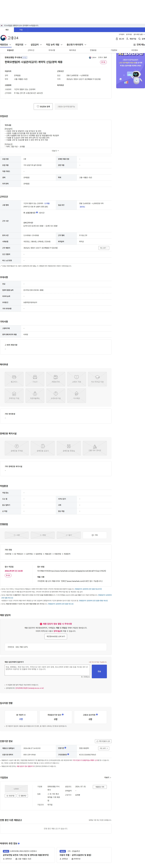The image size is (145, 868).
Task: Jump to the 전형방법 section tab
Action: (93, 50)
